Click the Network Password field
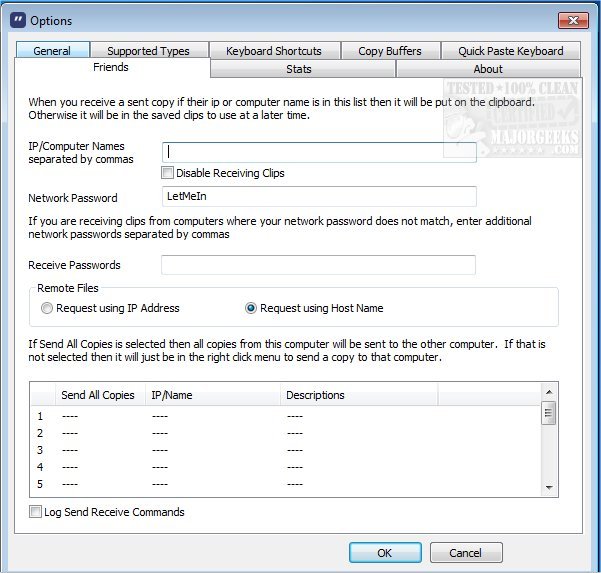This screenshot has height=573, width=601. (x=319, y=196)
